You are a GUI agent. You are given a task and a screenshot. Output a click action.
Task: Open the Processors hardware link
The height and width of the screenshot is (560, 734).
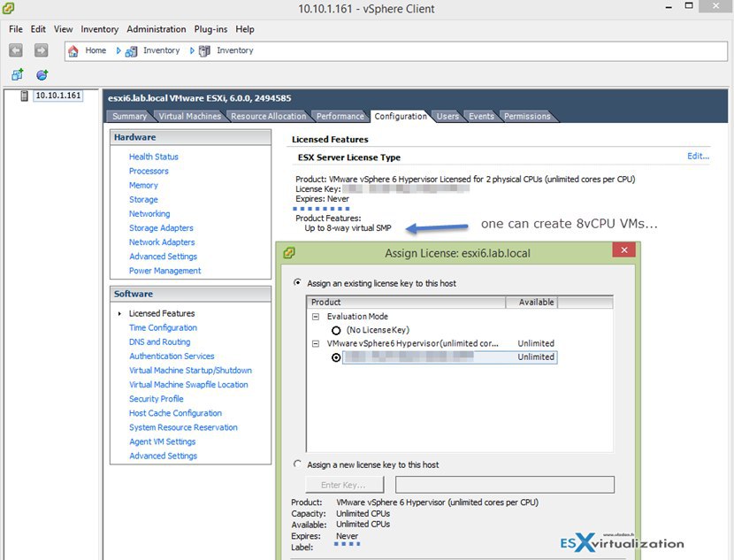(149, 171)
